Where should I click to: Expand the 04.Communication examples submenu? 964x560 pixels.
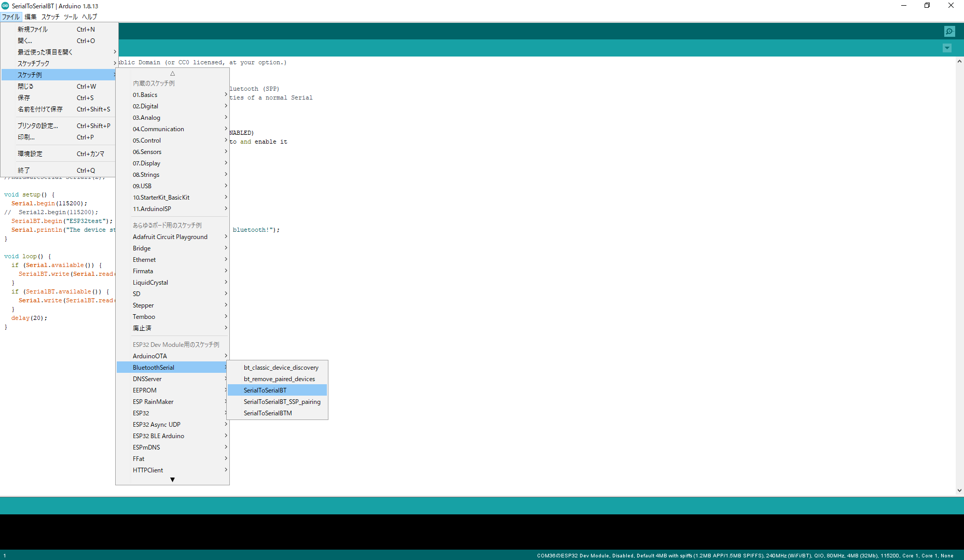pos(172,129)
